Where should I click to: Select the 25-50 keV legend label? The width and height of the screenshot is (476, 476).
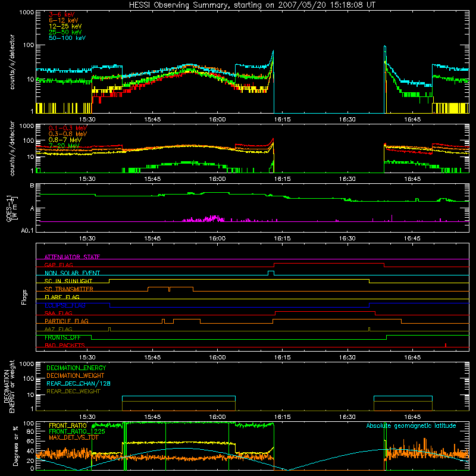[65, 32]
